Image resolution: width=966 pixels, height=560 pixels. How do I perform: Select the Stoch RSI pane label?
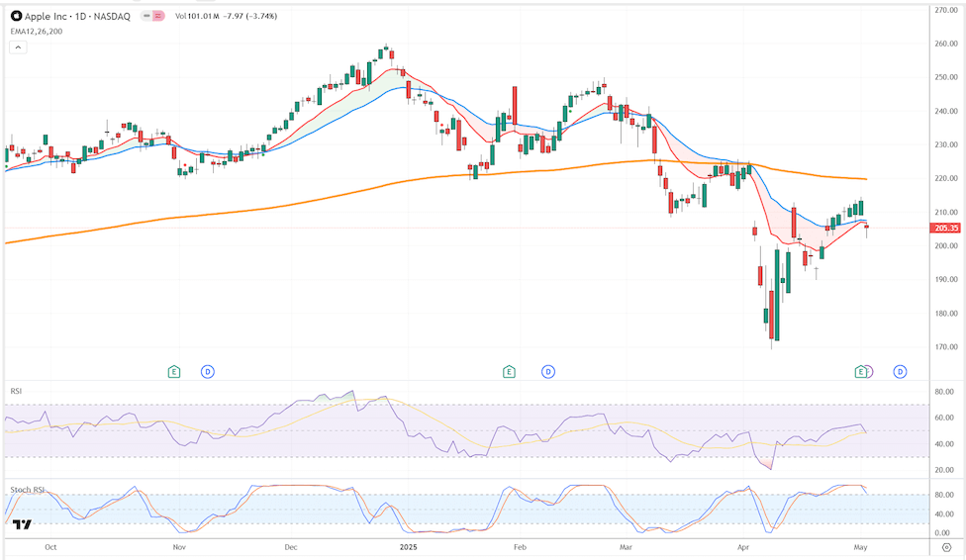(x=27, y=490)
